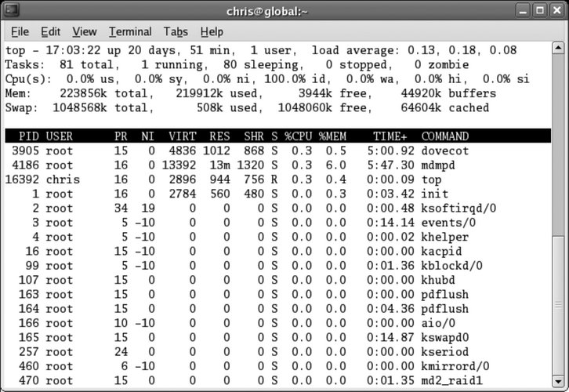
Task: Minimize the terminal window
Action: [x=523, y=11]
